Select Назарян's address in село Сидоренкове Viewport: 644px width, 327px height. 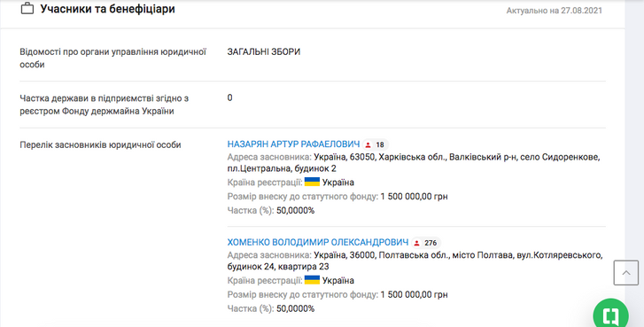(414, 163)
